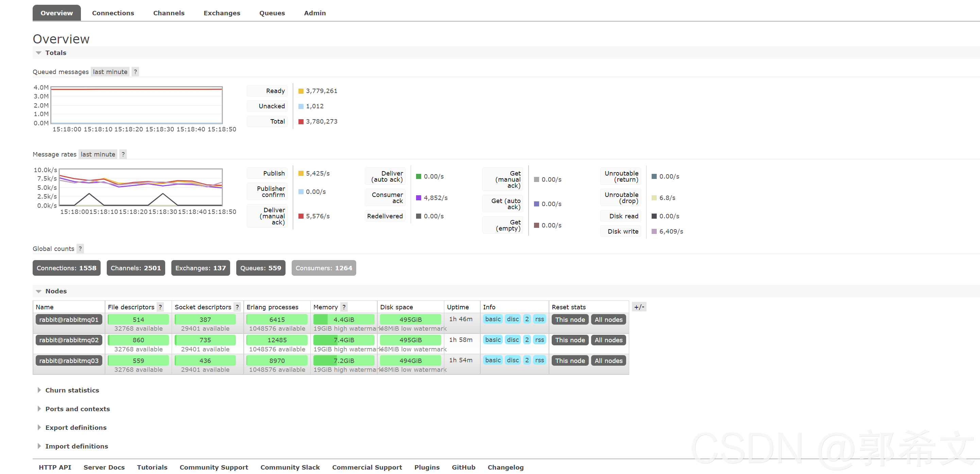This screenshot has height=474, width=980.
Task: Open node rabbit@rabbitmq02 details
Action: coord(69,340)
